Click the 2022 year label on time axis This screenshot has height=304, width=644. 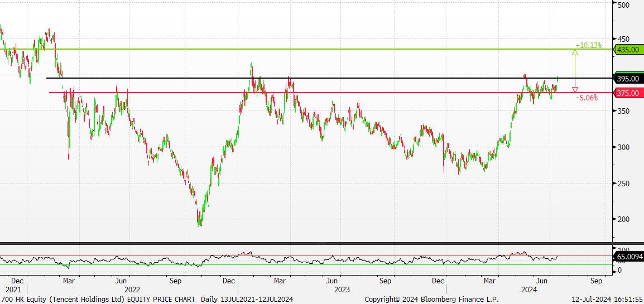click(132, 289)
